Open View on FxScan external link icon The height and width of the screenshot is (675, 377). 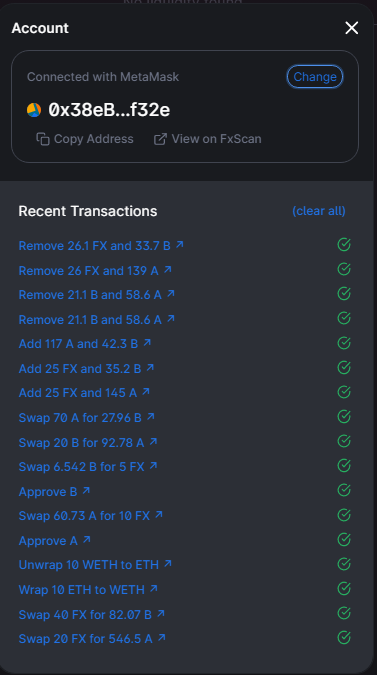click(160, 139)
